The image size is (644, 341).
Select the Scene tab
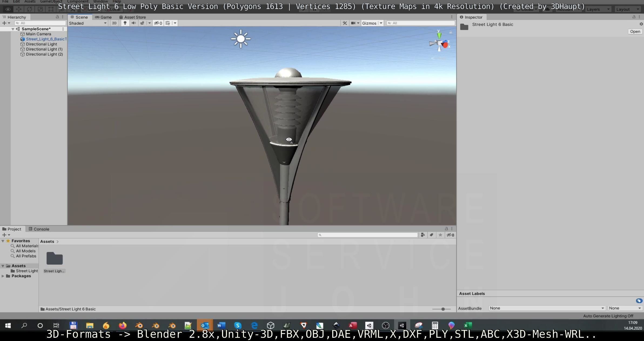click(79, 17)
